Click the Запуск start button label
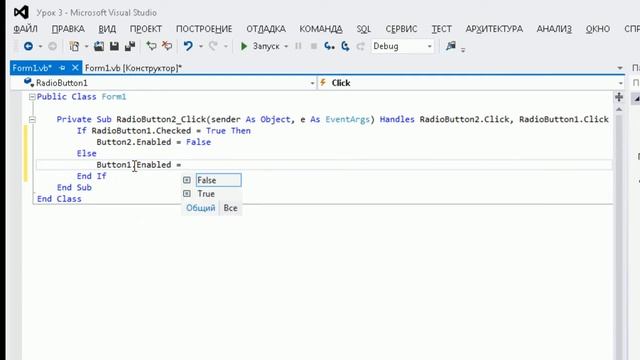This screenshot has height=360, width=640. [266, 46]
